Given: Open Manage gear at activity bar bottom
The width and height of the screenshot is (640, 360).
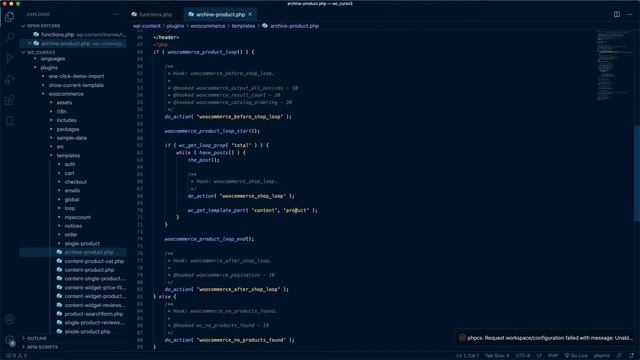Looking at the screenshot, I should [9, 340].
